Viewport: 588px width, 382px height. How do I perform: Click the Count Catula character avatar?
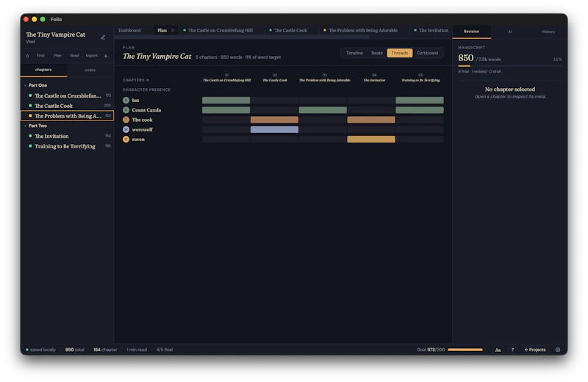(126, 110)
